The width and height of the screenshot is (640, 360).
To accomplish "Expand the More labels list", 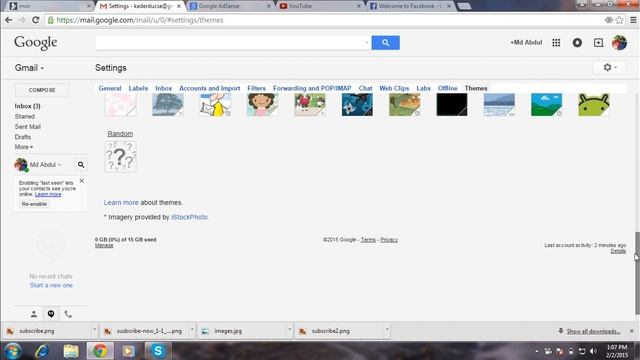I will pyautogui.click(x=24, y=147).
